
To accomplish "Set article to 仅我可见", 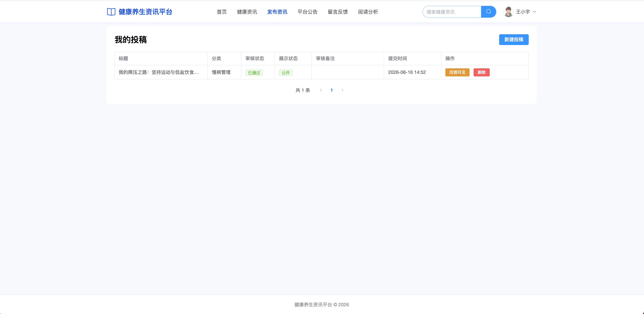I will click(457, 72).
